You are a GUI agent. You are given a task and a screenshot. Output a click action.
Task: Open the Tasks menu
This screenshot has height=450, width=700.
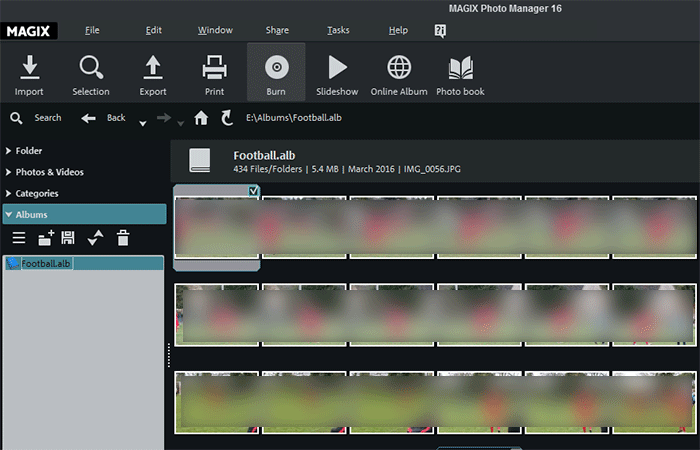(338, 30)
